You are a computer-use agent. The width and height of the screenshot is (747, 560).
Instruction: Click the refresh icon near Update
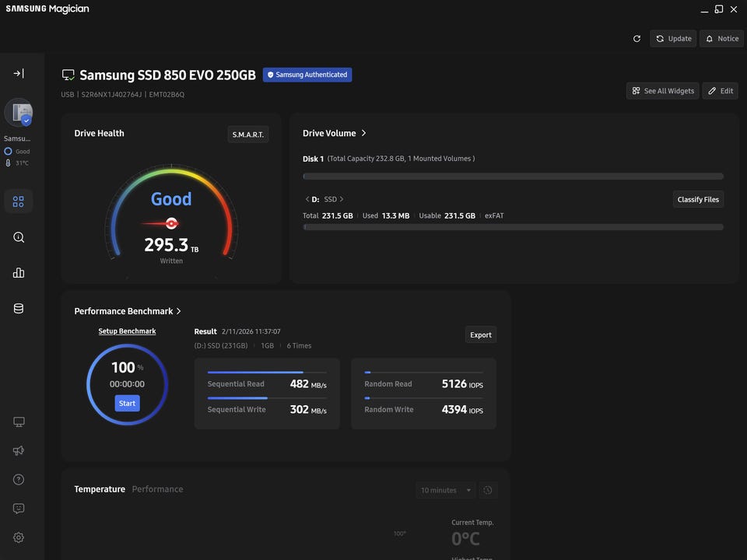tap(637, 39)
